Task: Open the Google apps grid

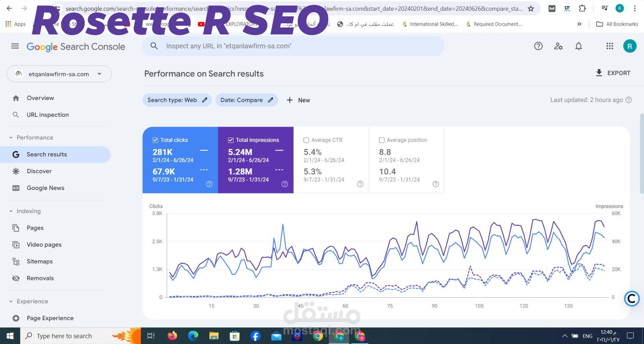Action: point(610,46)
